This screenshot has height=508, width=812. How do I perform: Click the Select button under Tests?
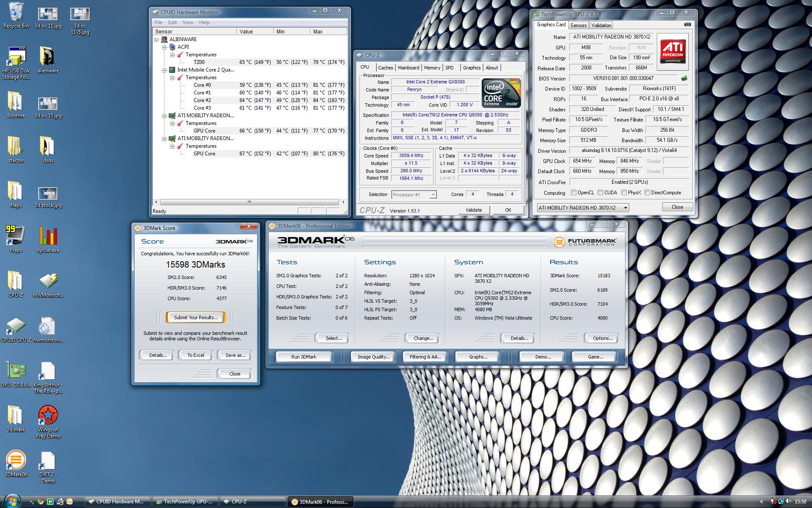333,338
